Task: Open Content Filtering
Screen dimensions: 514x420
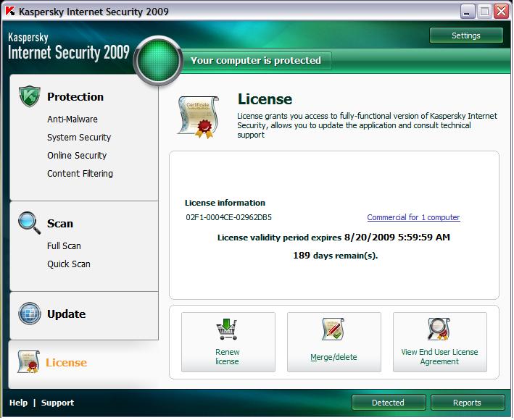Action: 80,174
